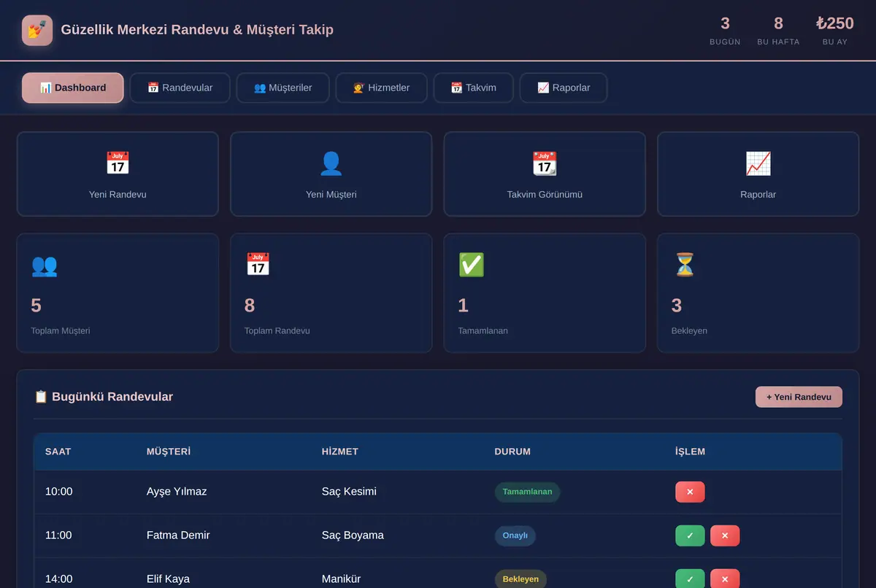Click the calendar icon above Toplam Randevu

click(x=258, y=265)
